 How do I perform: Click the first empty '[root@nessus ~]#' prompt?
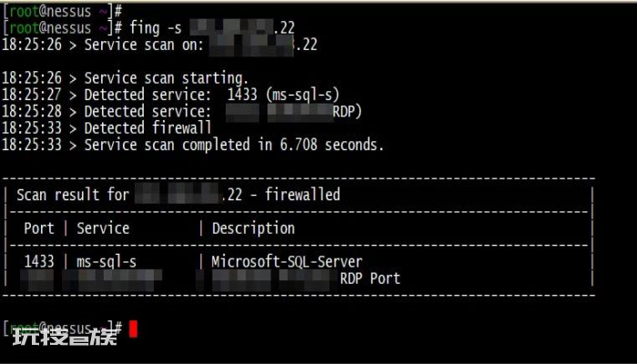click(x=63, y=11)
